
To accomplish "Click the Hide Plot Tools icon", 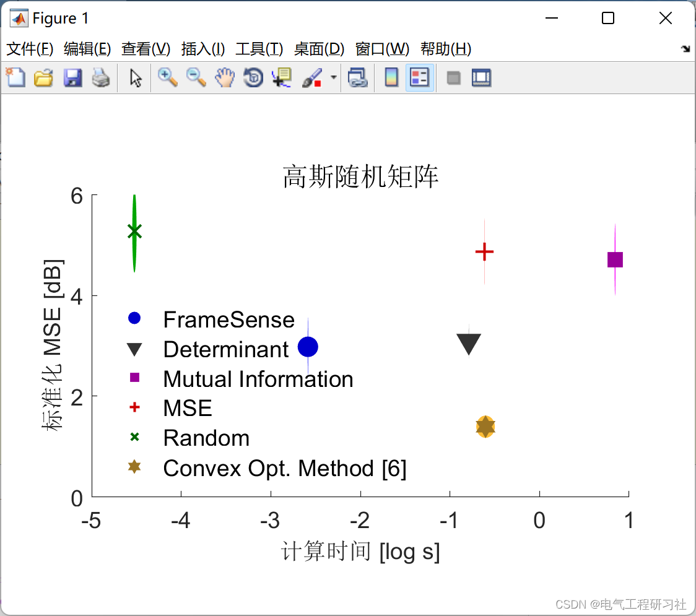I will coord(453,78).
